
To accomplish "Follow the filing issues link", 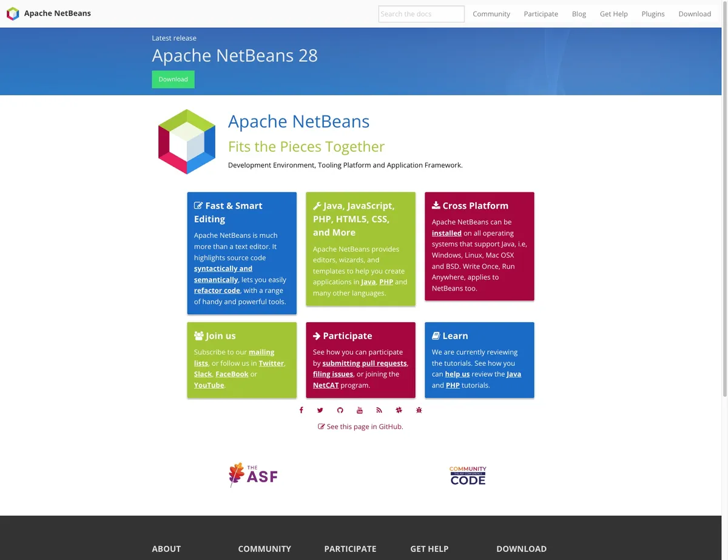I will click(x=333, y=374).
